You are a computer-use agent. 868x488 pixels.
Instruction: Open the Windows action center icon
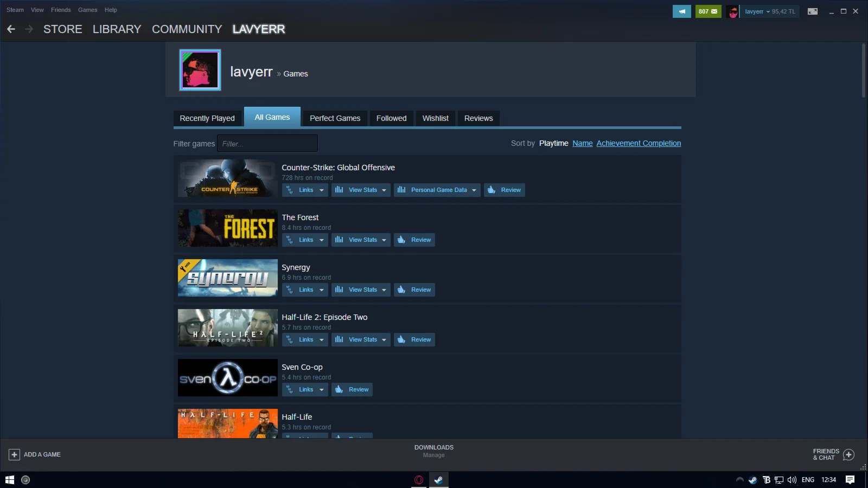tap(850, 480)
